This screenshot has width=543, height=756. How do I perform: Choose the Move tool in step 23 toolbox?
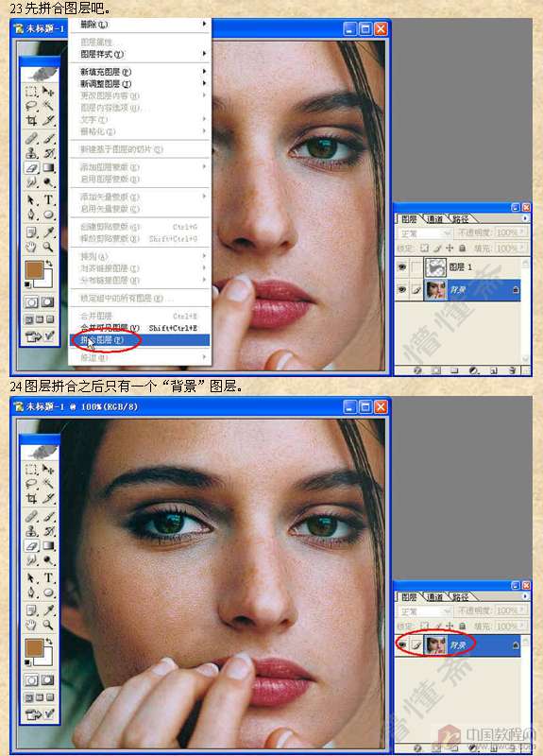[49, 91]
